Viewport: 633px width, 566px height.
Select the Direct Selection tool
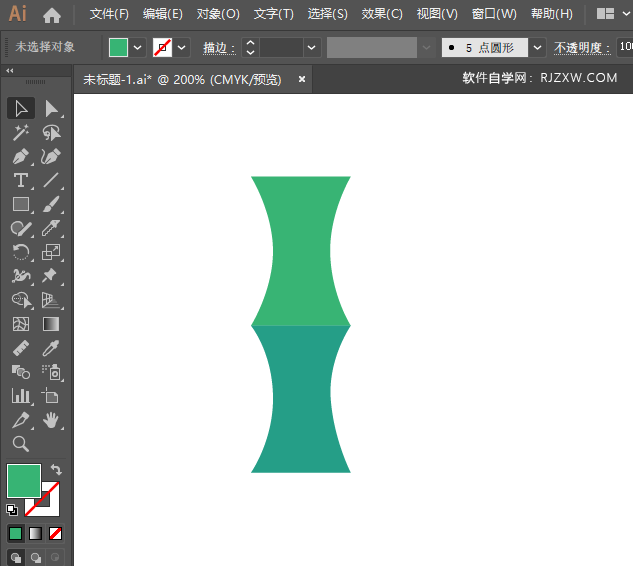click(51, 108)
